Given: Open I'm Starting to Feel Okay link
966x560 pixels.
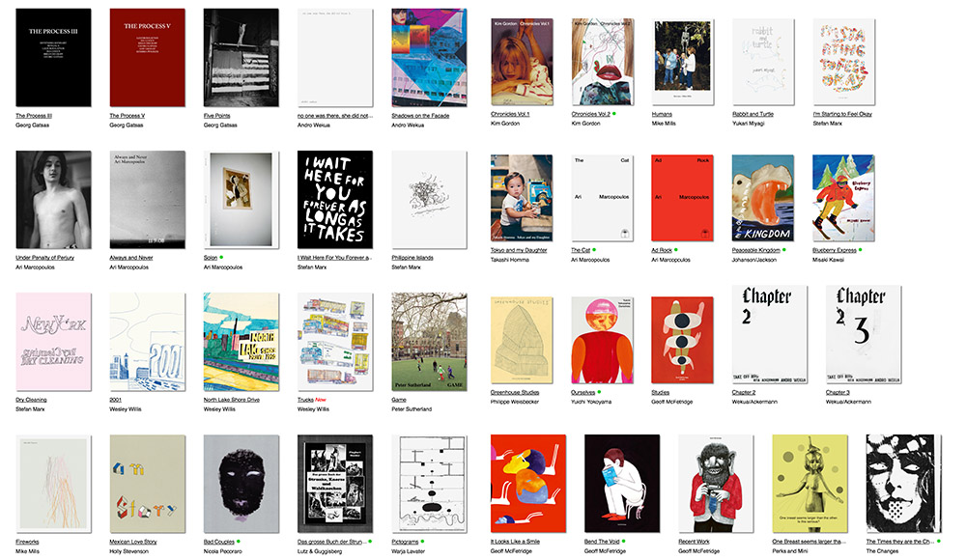Looking at the screenshot, I should pos(842,114).
